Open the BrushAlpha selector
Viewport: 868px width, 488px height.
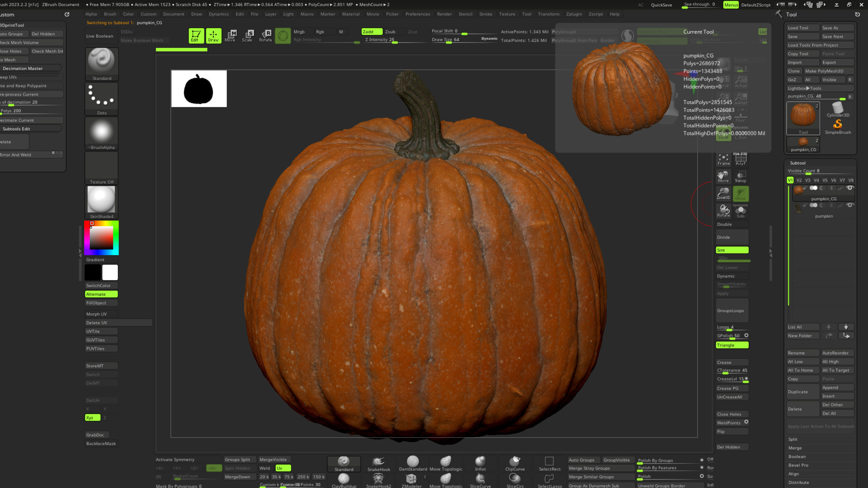(102, 133)
